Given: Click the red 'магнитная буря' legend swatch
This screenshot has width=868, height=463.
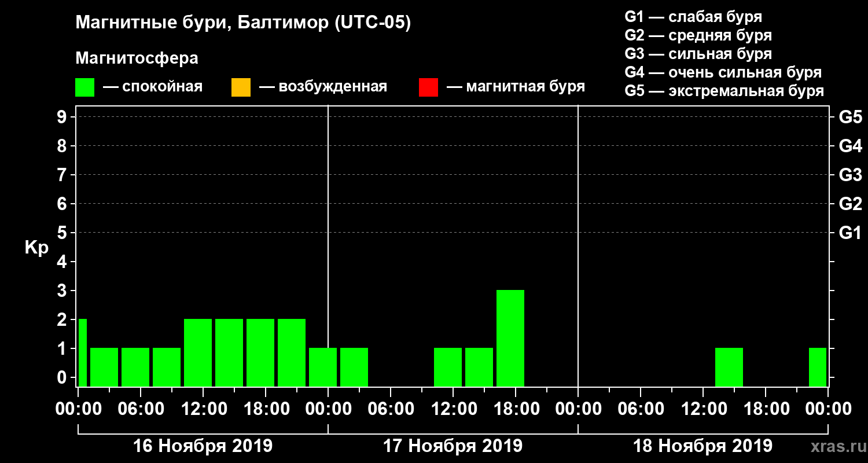Looking at the screenshot, I should point(428,87).
